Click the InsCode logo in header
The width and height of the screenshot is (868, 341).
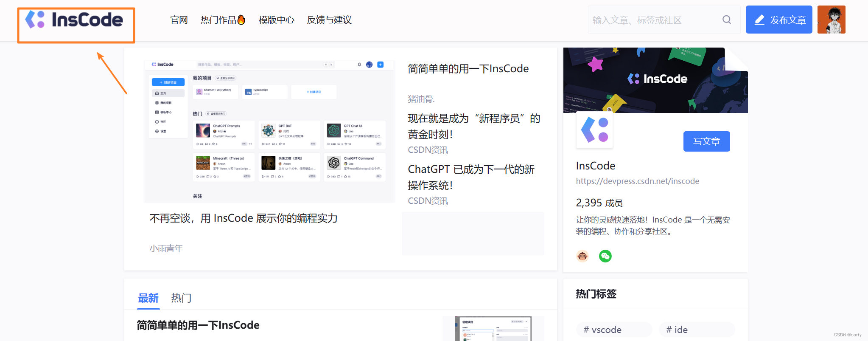coord(74,20)
